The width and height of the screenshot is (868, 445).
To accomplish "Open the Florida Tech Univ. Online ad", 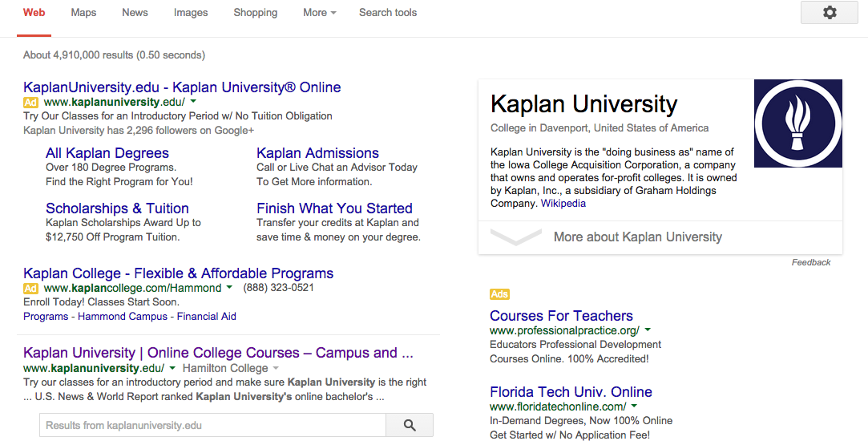I will click(571, 392).
